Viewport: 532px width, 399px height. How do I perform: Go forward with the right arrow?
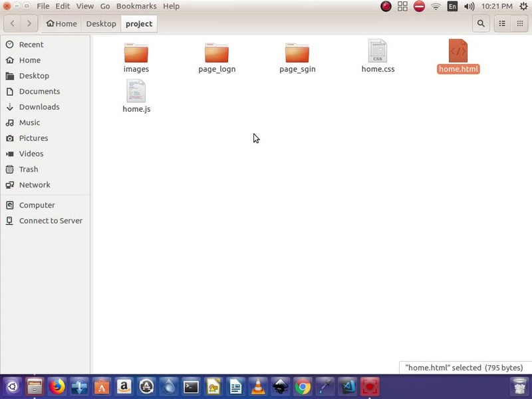29,23
